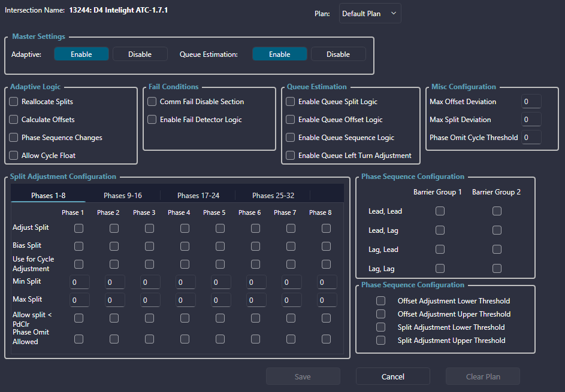Check Lead, Lag for Barrier Group 1
Screen dimensions: 565x392
440,230
